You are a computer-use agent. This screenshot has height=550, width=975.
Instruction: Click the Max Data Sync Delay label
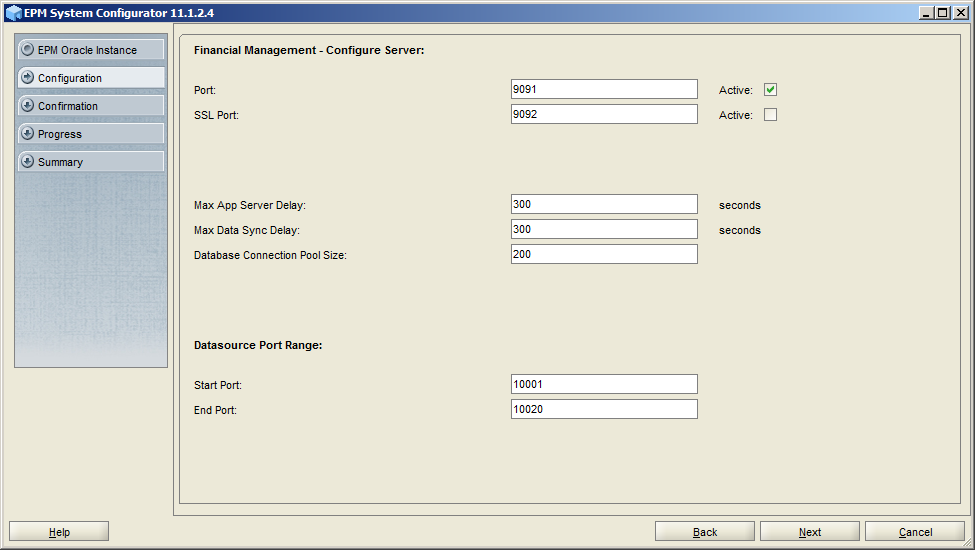247,230
